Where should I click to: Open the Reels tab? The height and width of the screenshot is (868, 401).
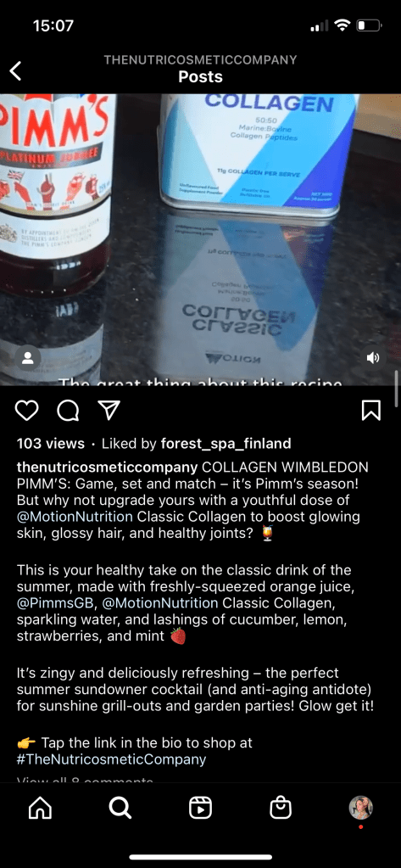pos(200,809)
